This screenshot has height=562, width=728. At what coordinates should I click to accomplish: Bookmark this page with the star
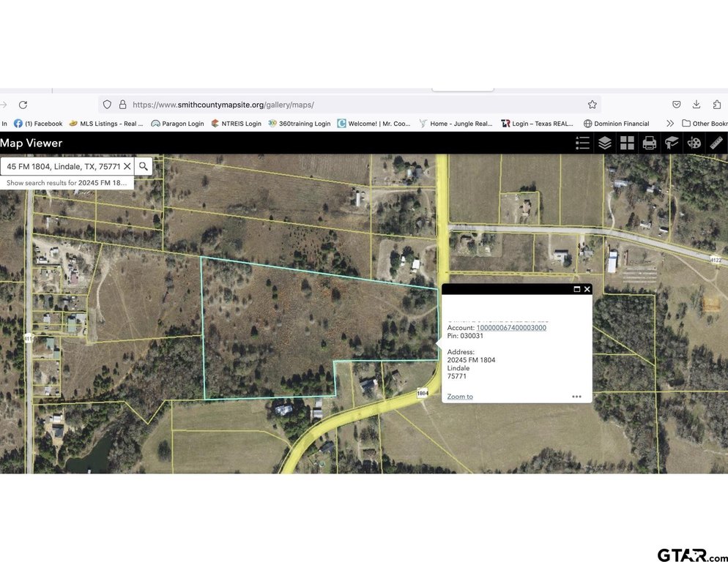tap(592, 105)
